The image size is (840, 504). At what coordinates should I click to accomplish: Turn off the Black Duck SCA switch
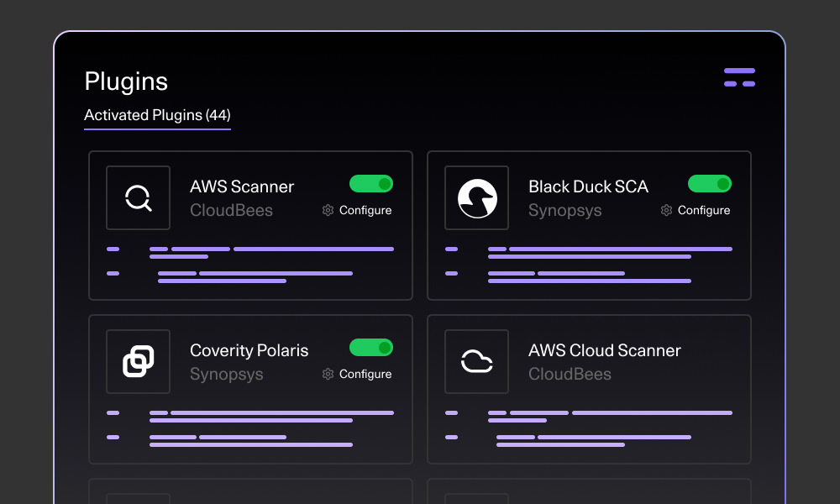pos(710,184)
